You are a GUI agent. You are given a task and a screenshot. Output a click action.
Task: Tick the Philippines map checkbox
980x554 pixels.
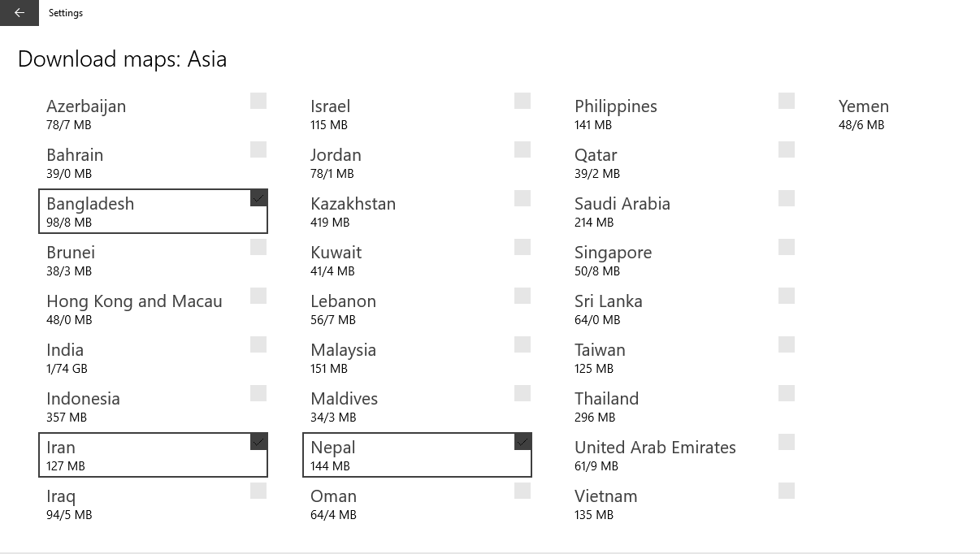[787, 101]
